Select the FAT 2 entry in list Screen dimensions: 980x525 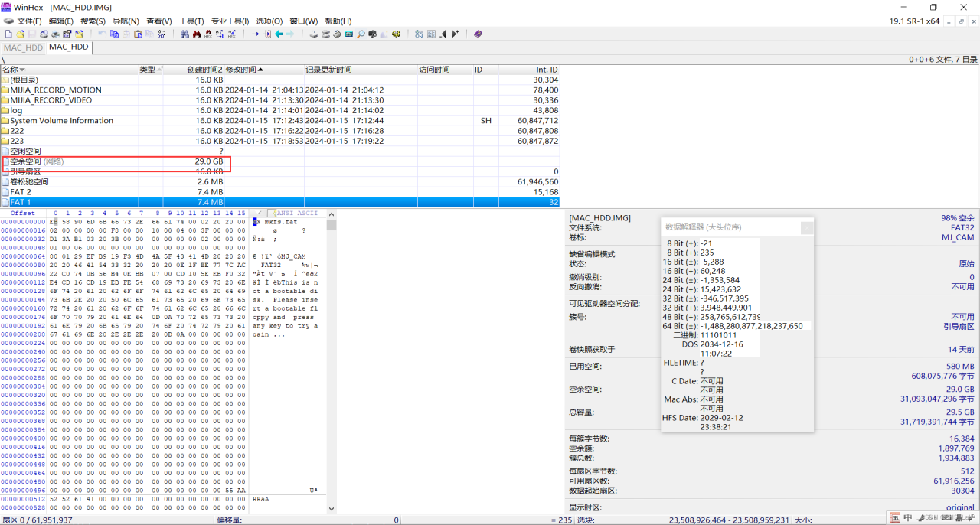tap(21, 192)
